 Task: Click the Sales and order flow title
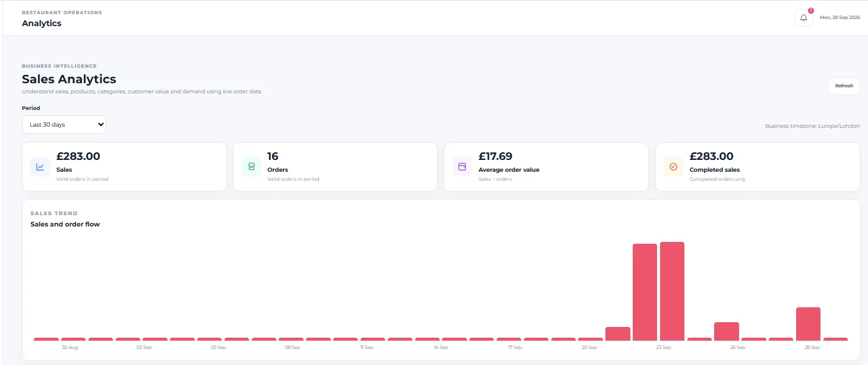[x=65, y=224]
